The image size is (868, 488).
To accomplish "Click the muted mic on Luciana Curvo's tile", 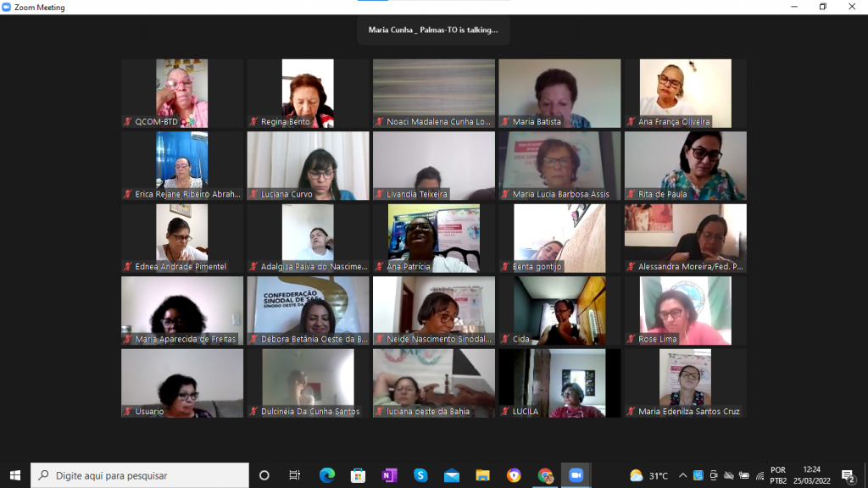I will tap(253, 194).
